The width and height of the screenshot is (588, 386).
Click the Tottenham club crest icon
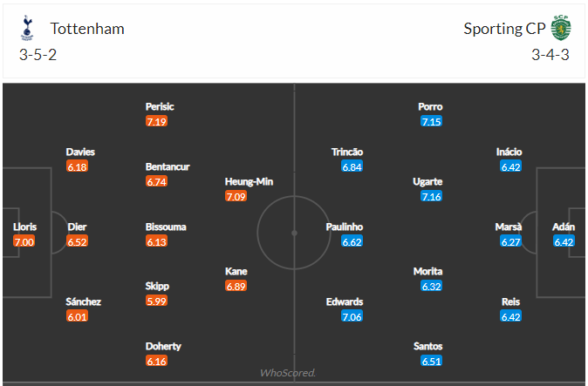(27, 28)
